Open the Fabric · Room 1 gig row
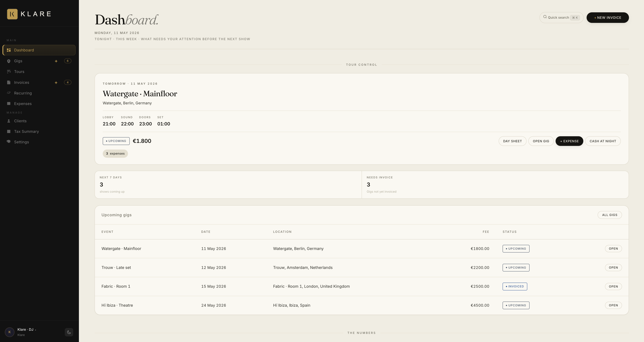Screen dimensions: 644x342 pyautogui.click(x=361, y=287)
